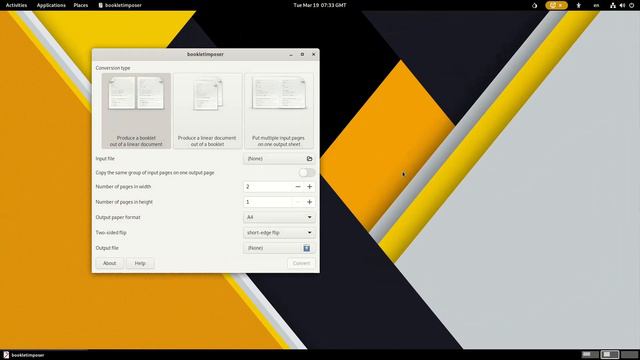Click the pages in height value field
640x360 pixels.
point(268,202)
